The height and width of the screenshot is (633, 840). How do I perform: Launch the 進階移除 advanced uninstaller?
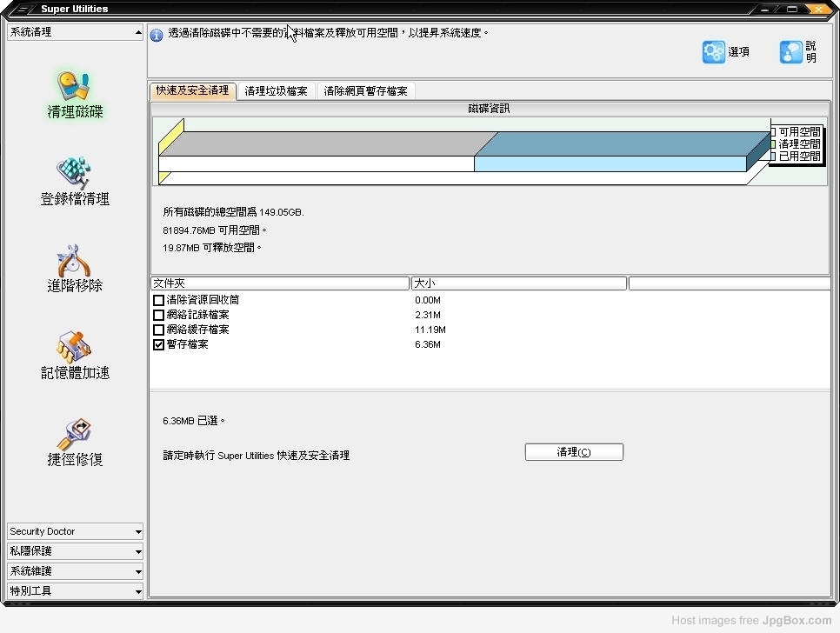pyautogui.click(x=75, y=269)
